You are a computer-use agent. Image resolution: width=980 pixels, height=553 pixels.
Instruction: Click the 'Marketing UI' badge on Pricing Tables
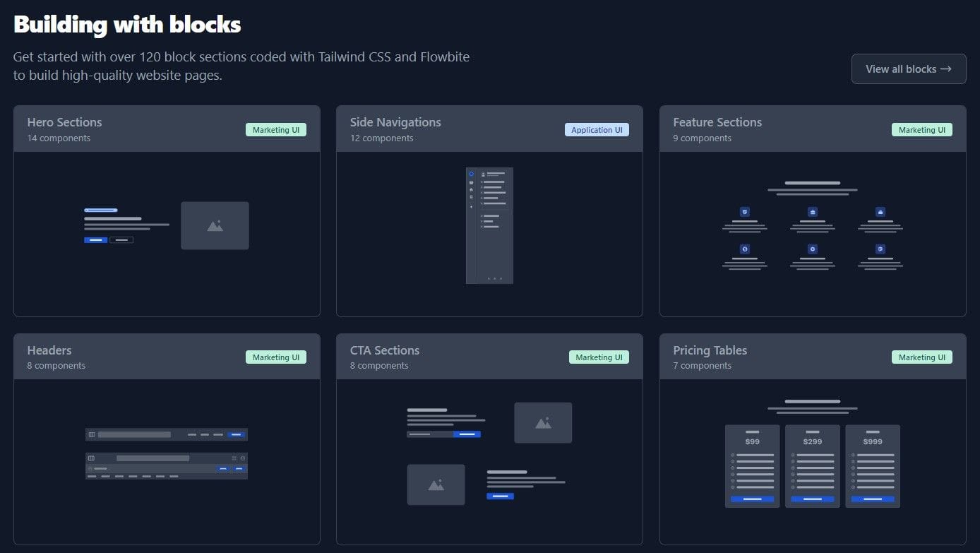click(x=921, y=357)
